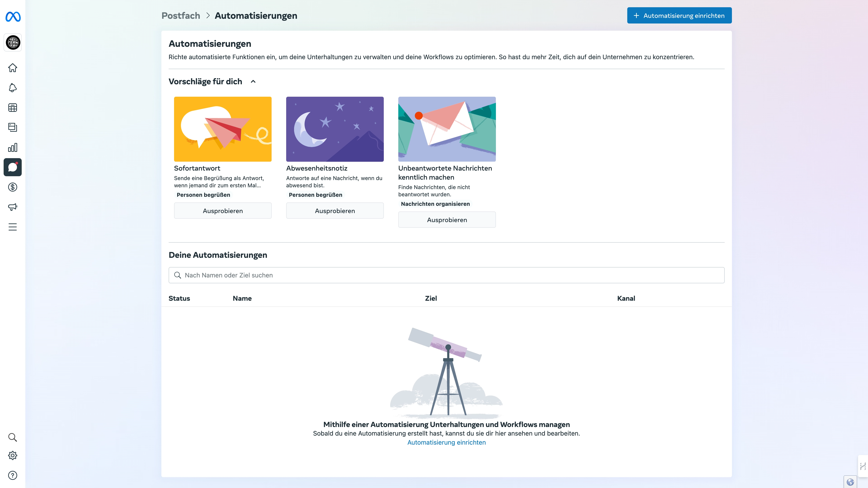This screenshot has width=868, height=488.
Task: Open the Monetization dollar icon
Action: [13, 187]
